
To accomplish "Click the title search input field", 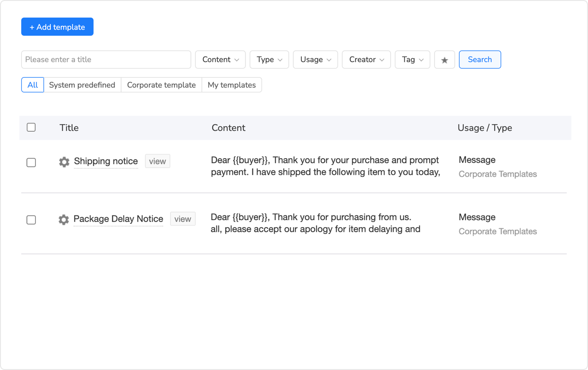I will pyautogui.click(x=106, y=59).
